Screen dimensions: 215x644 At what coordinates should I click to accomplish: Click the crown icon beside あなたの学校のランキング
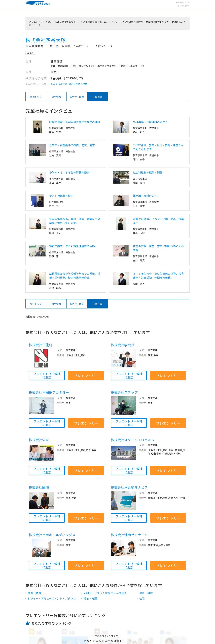pyautogui.click(x=27, y=623)
